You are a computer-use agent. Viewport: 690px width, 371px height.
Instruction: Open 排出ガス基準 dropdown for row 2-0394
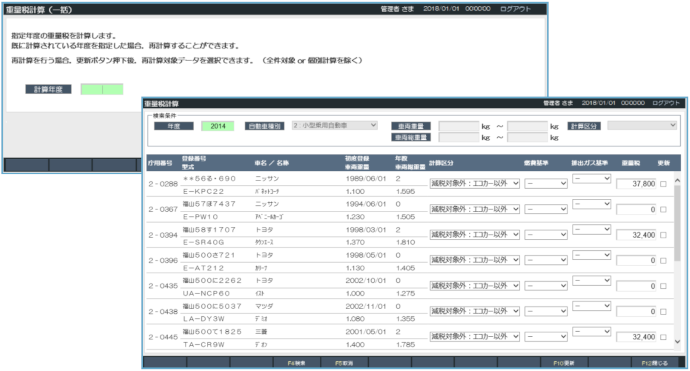[x=591, y=229]
